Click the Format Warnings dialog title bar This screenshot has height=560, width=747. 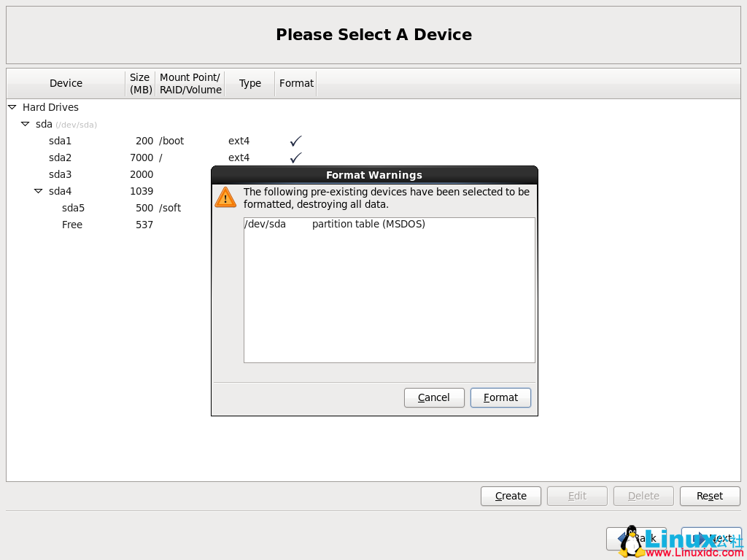(373, 175)
